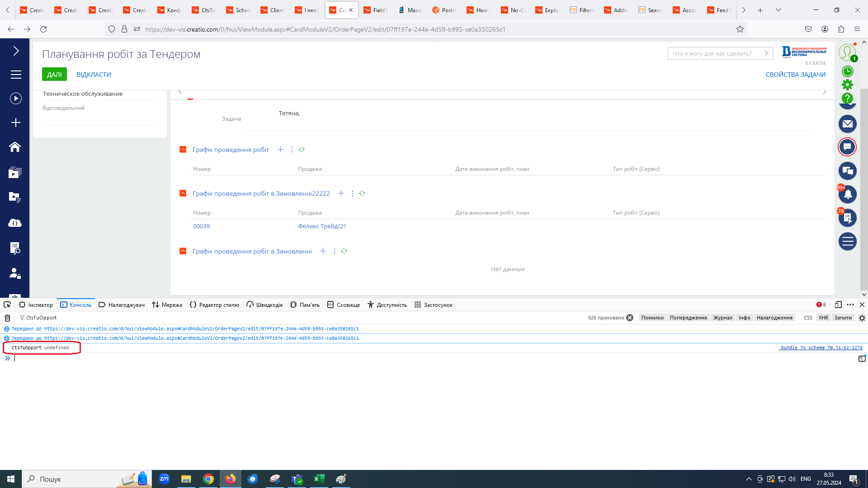Open the hamburger menu in left sidebar
Viewport: 868px width, 488px height.
tap(16, 75)
